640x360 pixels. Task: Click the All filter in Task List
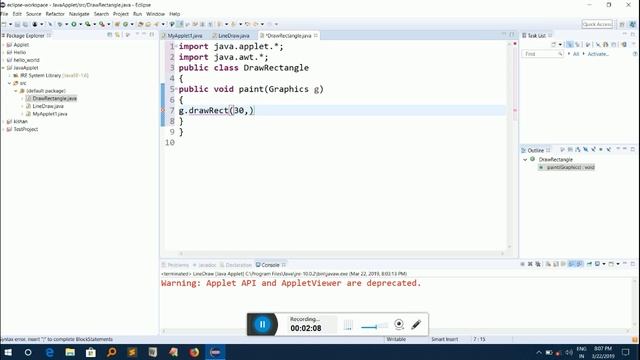pyautogui.click(x=576, y=54)
